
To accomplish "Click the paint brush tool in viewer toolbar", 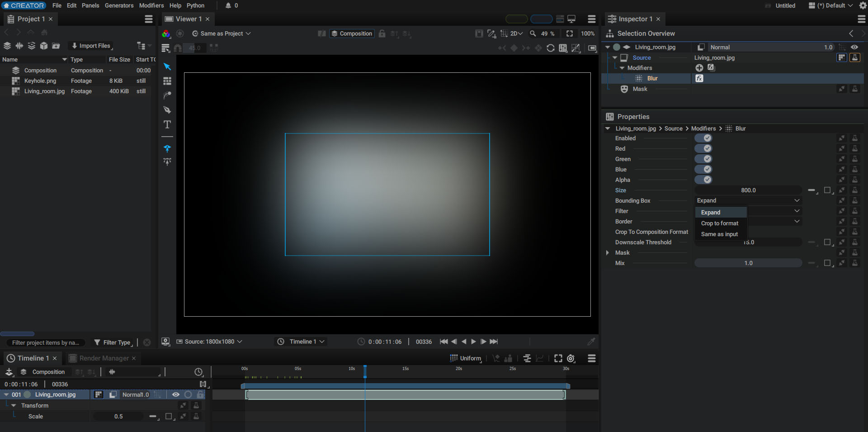I will (x=167, y=95).
